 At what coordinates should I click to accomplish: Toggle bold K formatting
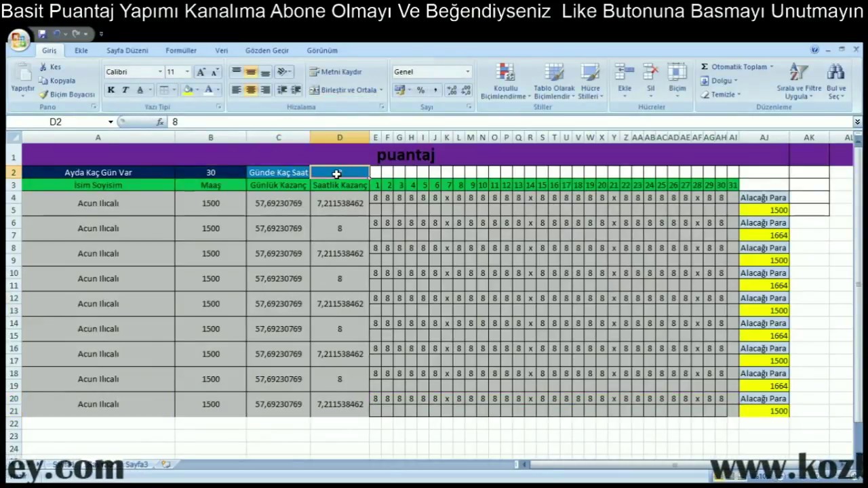[x=111, y=89]
